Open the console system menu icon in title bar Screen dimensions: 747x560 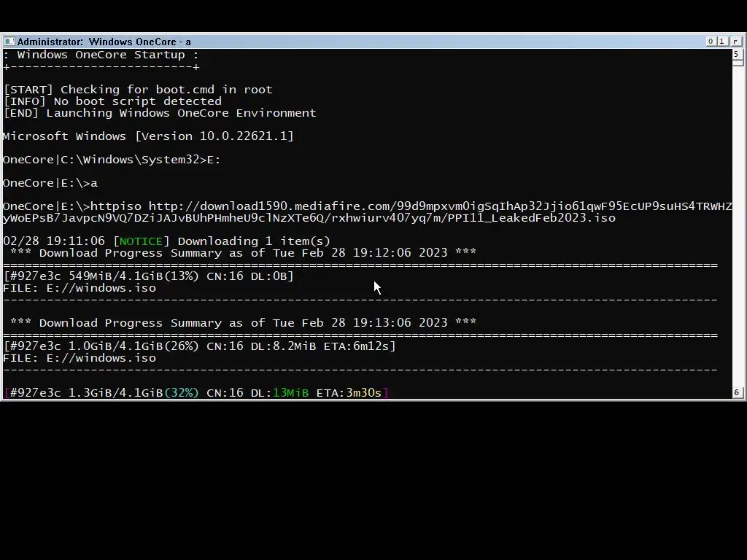[x=9, y=42]
